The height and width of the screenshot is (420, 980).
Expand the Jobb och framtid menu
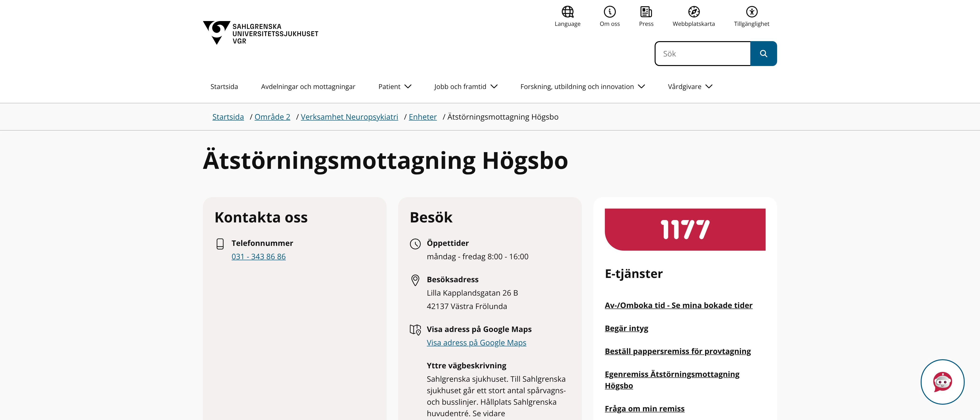(x=466, y=87)
